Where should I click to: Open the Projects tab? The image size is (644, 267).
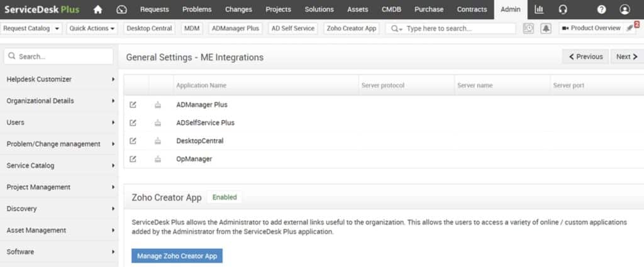pyautogui.click(x=278, y=9)
